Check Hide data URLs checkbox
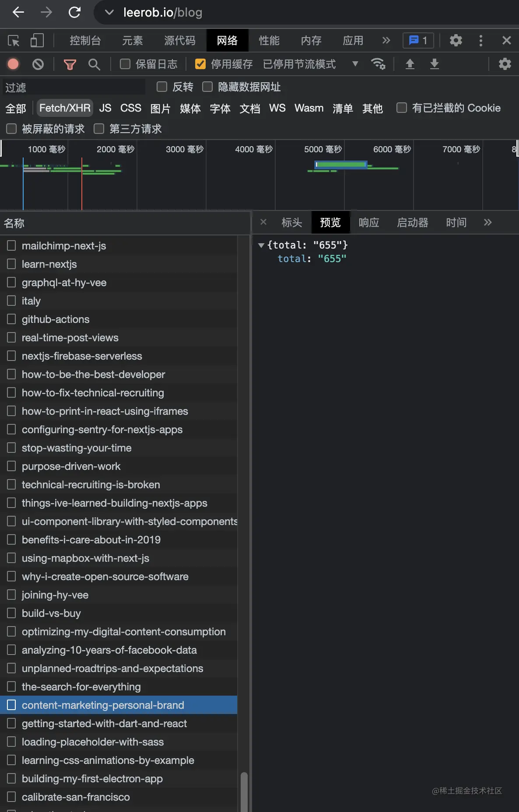 click(x=207, y=87)
